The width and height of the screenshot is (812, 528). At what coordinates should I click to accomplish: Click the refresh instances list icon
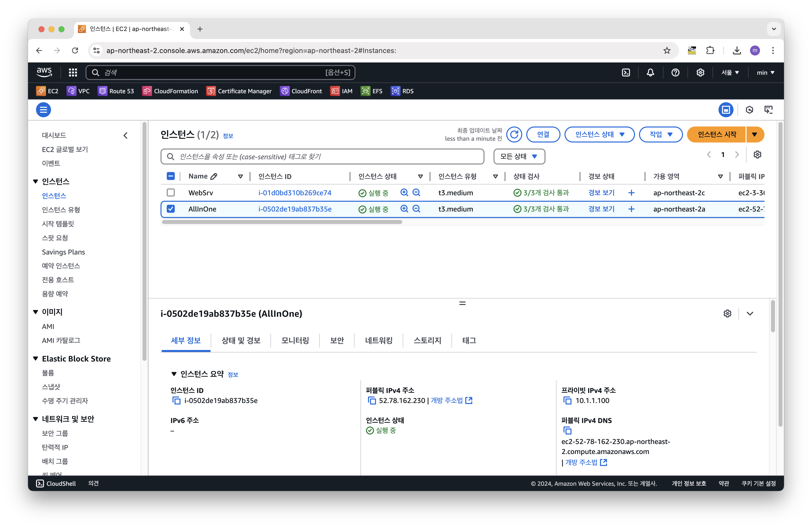[514, 134]
